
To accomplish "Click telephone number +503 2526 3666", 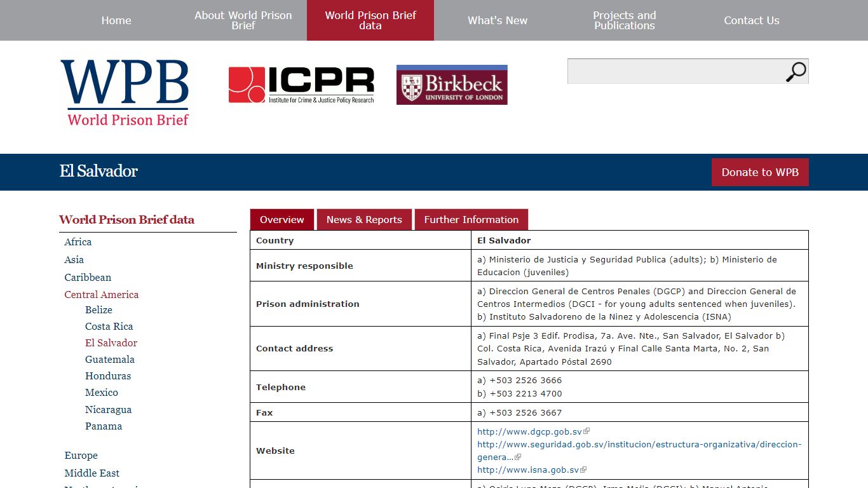I will point(526,381).
